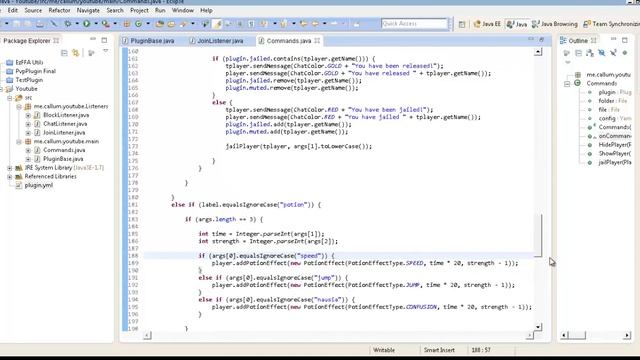Screen dimensions: 640x360
Task: Click editor vertical scrollbar down arrow
Action: point(538,327)
